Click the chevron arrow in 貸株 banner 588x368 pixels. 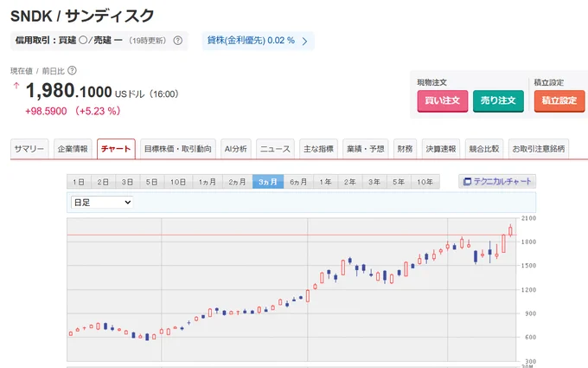[x=304, y=41]
